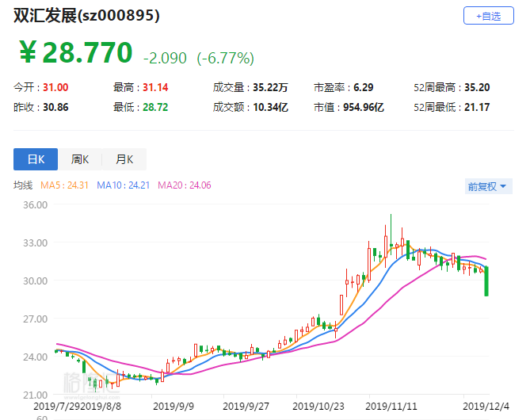Click the 市值 value 954.96亿
The height and width of the screenshot is (420, 530).
(364, 108)
